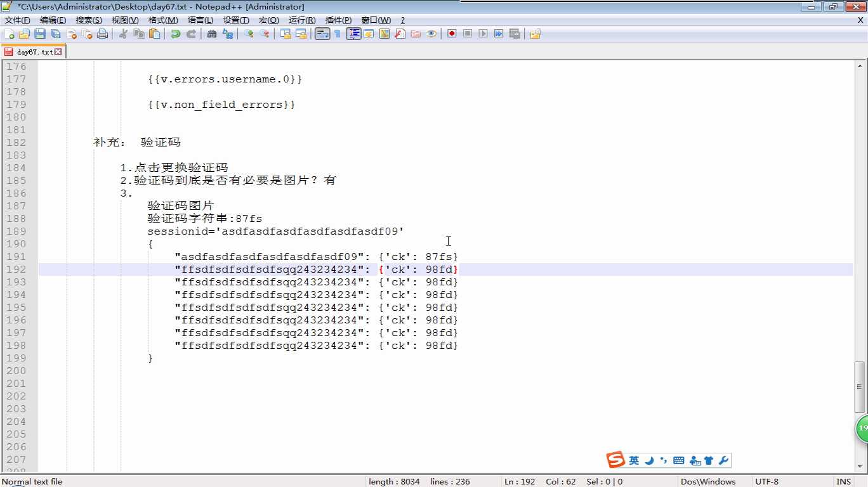Open Sogou skin shirt icon
The height and width of the screenshot is (487, 868).
709,460
